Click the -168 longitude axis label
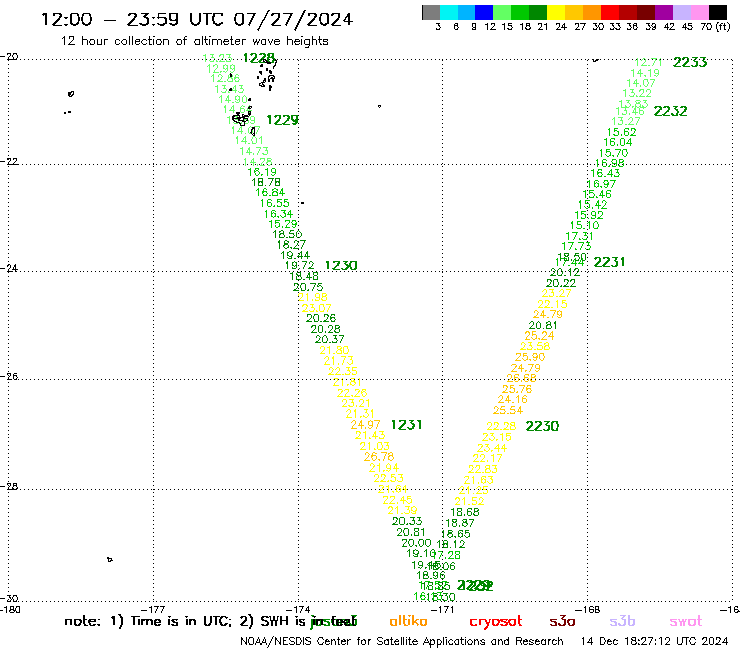Image resolution: width=740 pixels, height=650 pixels. point(588,609)
